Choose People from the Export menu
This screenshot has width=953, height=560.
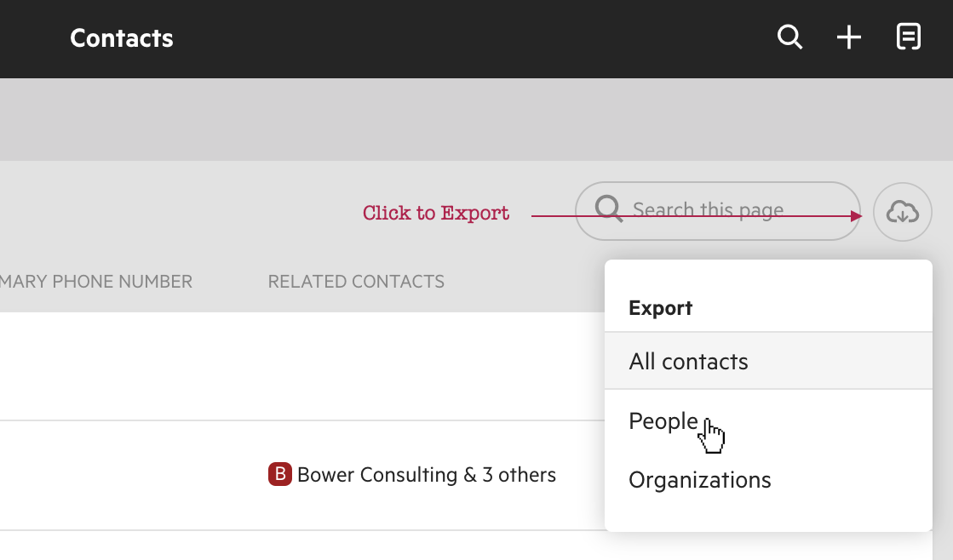tap(663, 421)
